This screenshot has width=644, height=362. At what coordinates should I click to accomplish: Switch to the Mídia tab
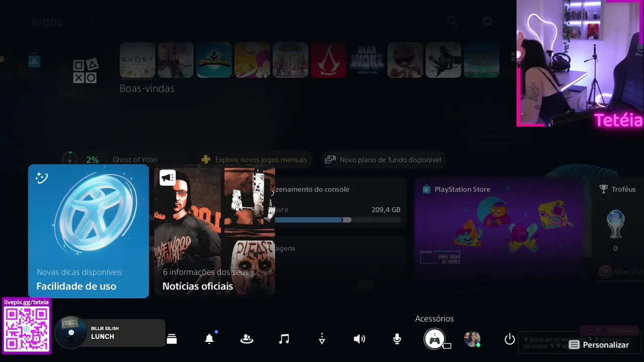point(105,22)
